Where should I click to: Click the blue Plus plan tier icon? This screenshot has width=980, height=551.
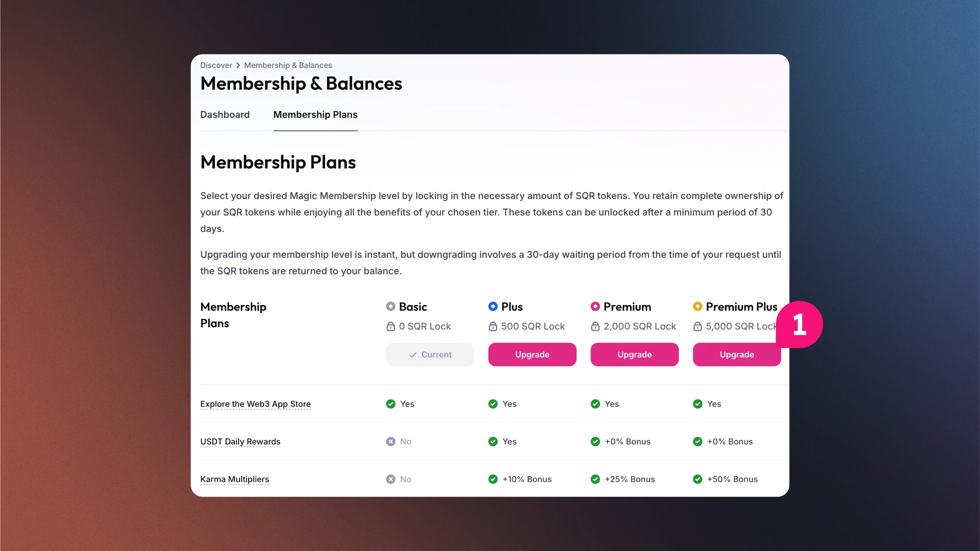tap(493, 306)
